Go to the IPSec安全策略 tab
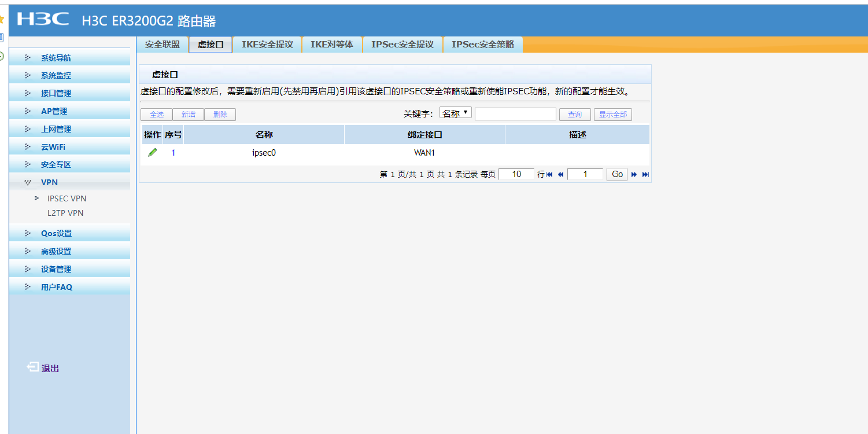Viewport: 868px width, 434px height. pyautogui.click(x=483, y=45)
